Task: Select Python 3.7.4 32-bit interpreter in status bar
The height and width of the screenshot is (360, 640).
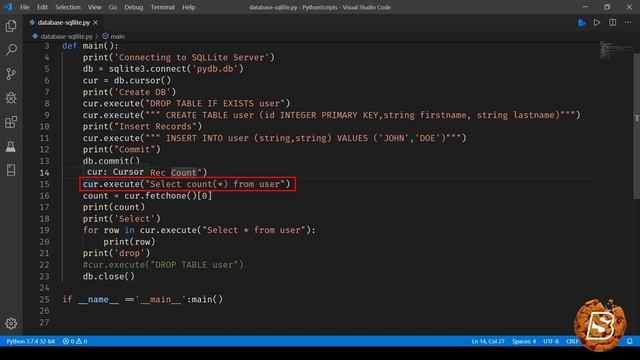Action: [x=30, y=341]
